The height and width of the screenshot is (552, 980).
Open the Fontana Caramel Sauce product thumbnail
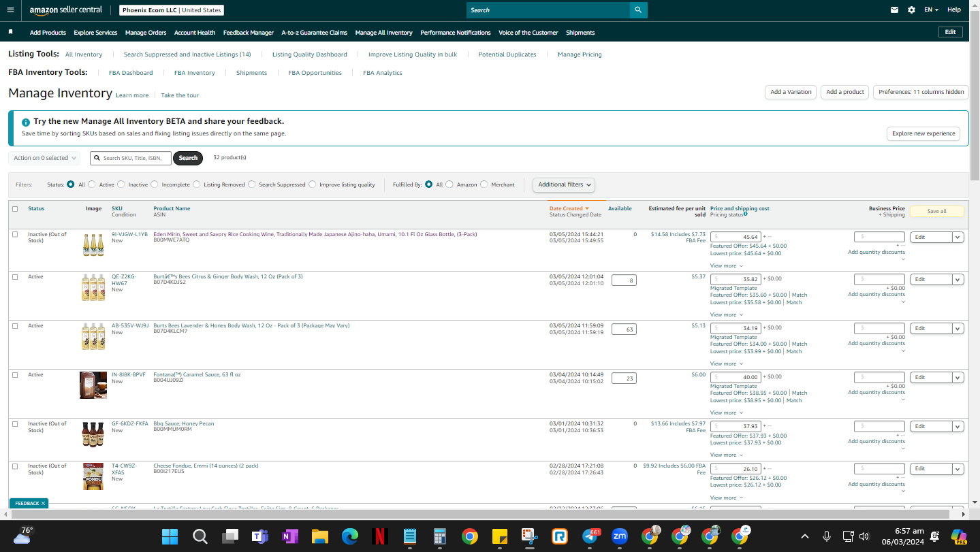[93, 385]
